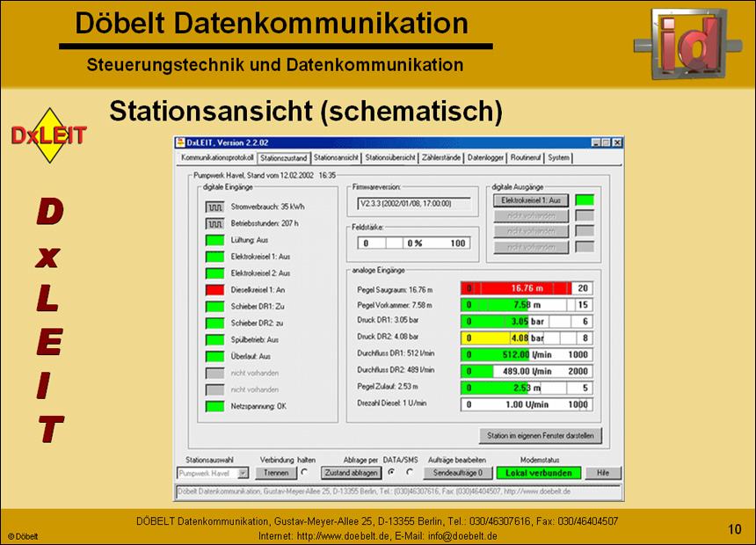The height and width of the screenshot is (545, 756).
Task: Click the DxLEIT diamond logo on the slide
Action: pos(49,135)
